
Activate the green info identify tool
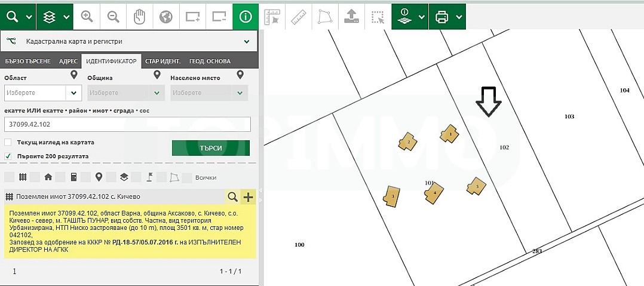coord(246,17)
